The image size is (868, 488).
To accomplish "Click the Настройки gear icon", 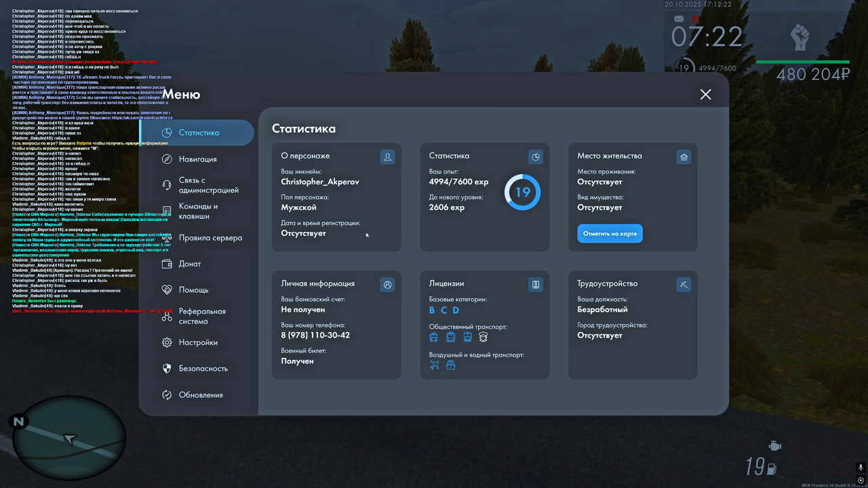I will tap(167, 342).
